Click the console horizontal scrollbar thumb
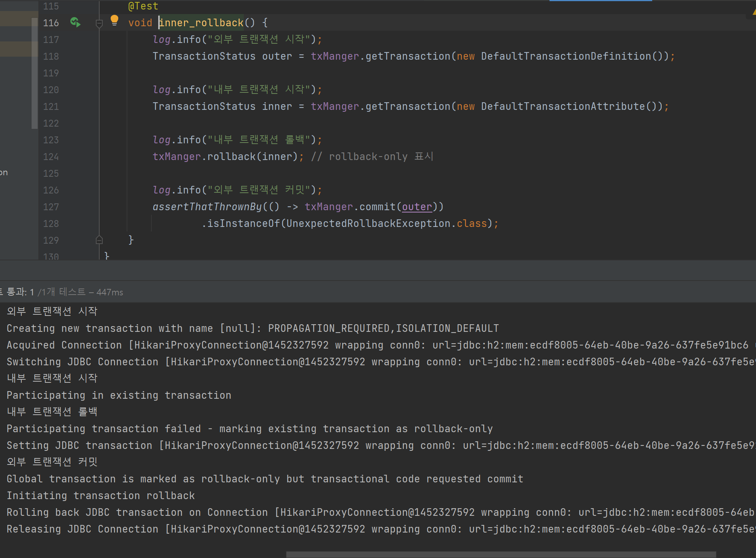This screenshot has width=756, height=558. click(500, 554)
